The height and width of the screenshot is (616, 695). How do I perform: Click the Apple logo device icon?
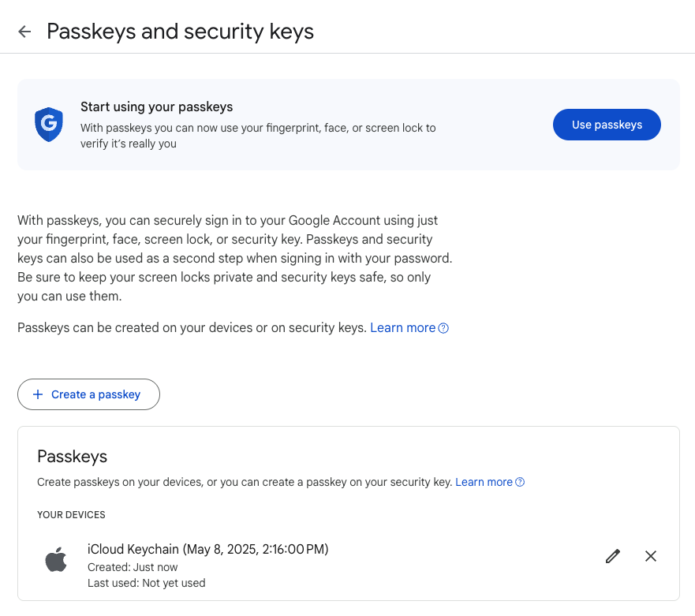(x=56, y=560)
